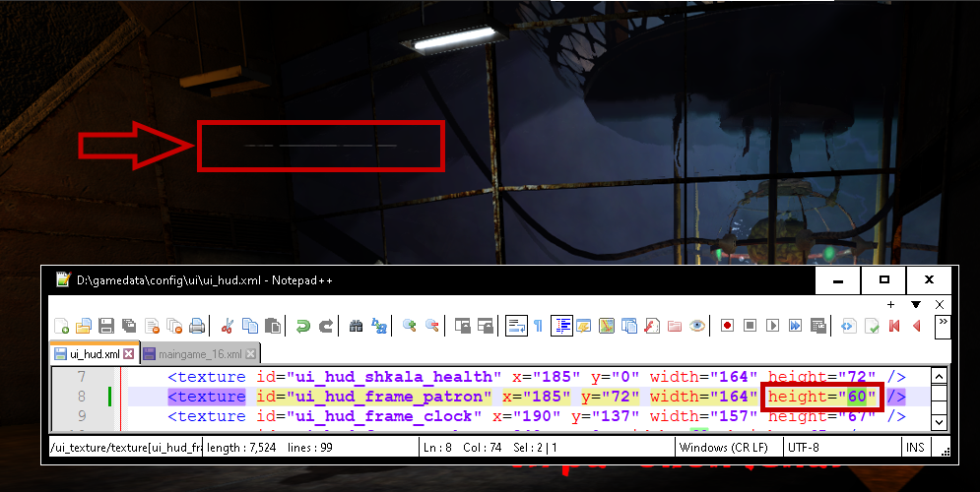Click line number 7 in the margin
Screen dimensions: 980x492
(x=81, y=377)
